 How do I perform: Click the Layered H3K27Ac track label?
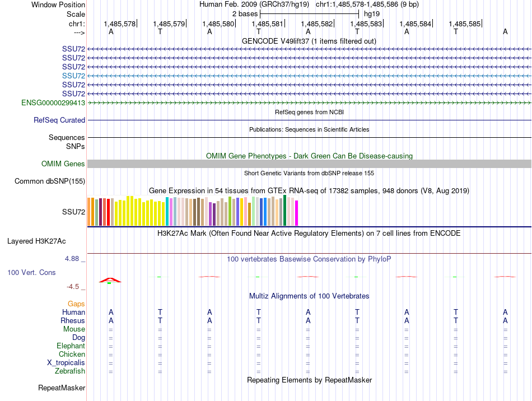[36, 241]
